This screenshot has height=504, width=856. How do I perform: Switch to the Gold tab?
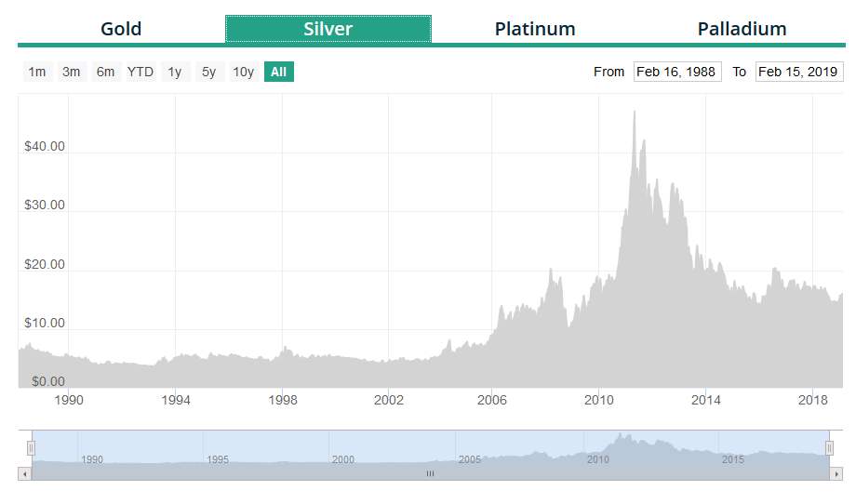point(121,29)
